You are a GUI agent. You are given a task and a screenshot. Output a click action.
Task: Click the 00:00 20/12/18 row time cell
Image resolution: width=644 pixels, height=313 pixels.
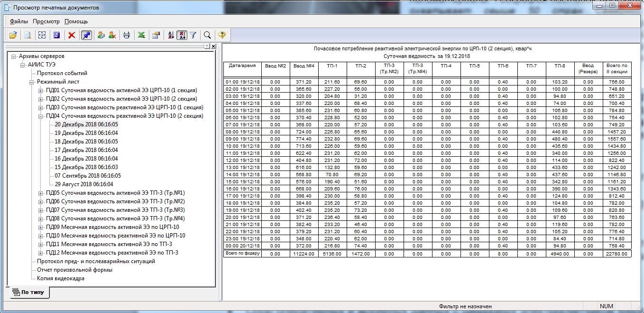coord(242,246)
